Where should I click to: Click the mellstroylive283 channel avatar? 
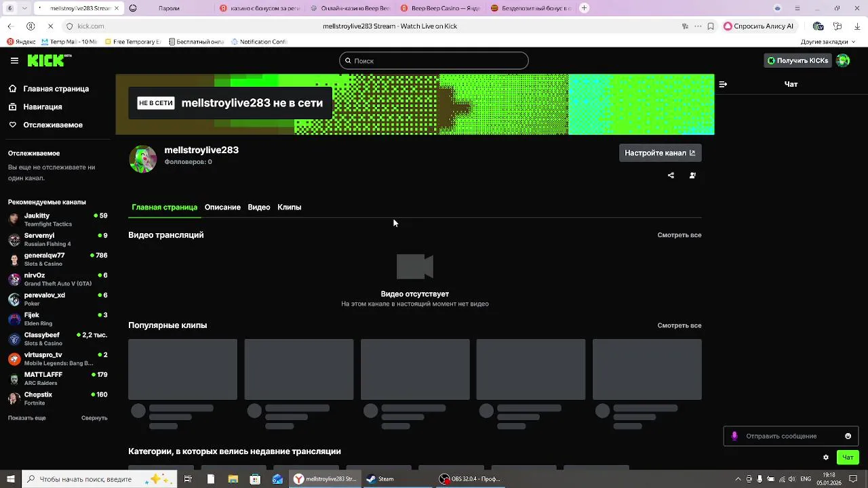tap(142, 159)
